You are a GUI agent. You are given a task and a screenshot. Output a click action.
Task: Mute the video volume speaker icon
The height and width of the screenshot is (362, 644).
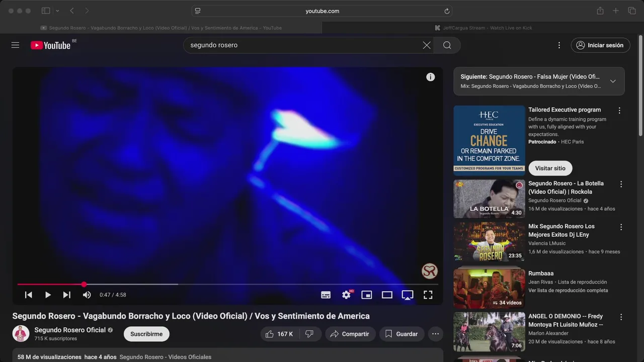click(x=87, y=295)
